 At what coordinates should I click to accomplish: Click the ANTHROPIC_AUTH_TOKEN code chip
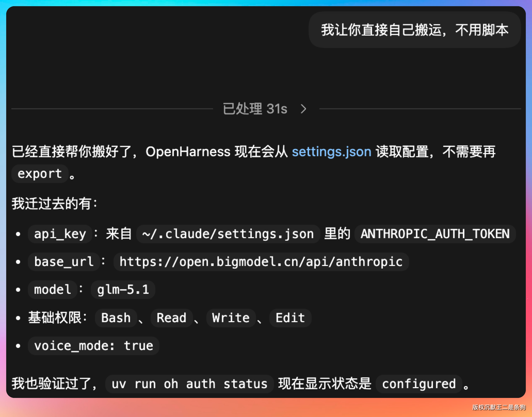pyautogui.click(x=435, y=234)
